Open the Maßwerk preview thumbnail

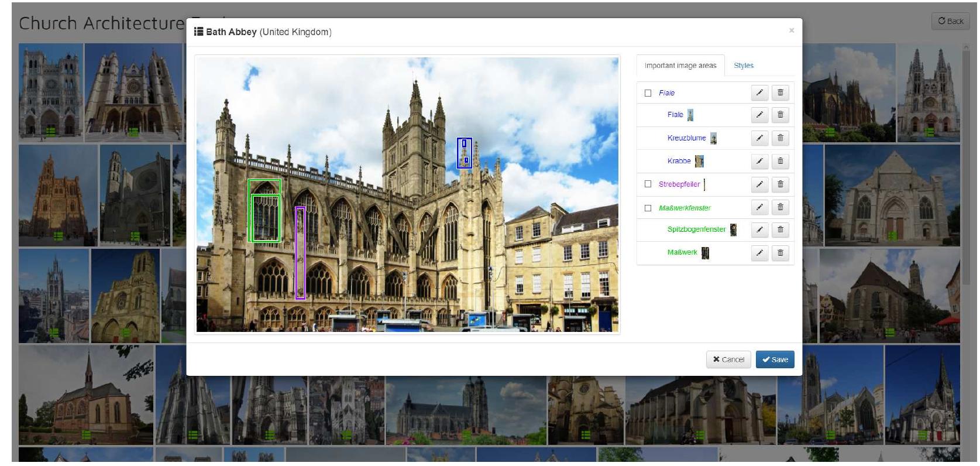click(705, 253)
